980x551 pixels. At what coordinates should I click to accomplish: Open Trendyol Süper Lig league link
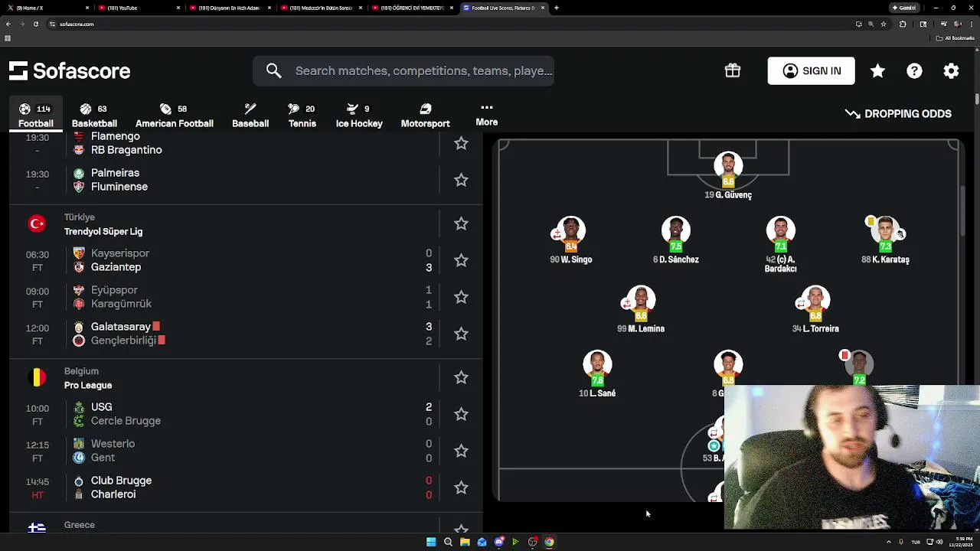(103, 231)
